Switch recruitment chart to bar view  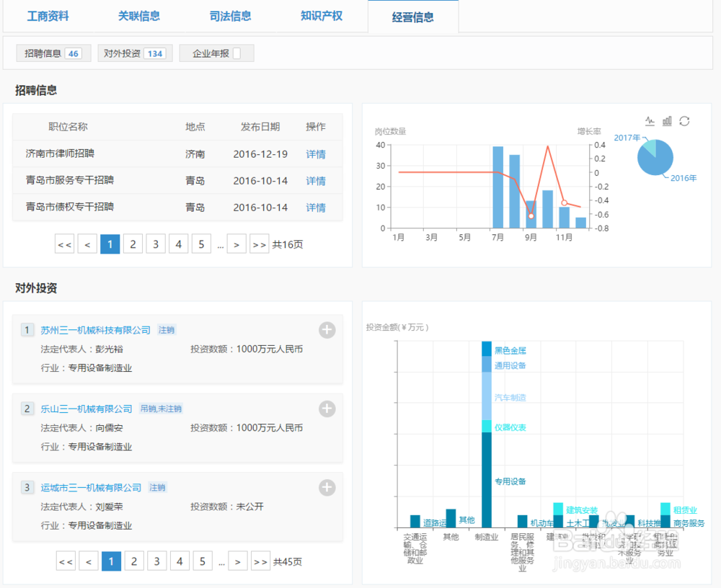pyautogui.click(x=666, y=122)
